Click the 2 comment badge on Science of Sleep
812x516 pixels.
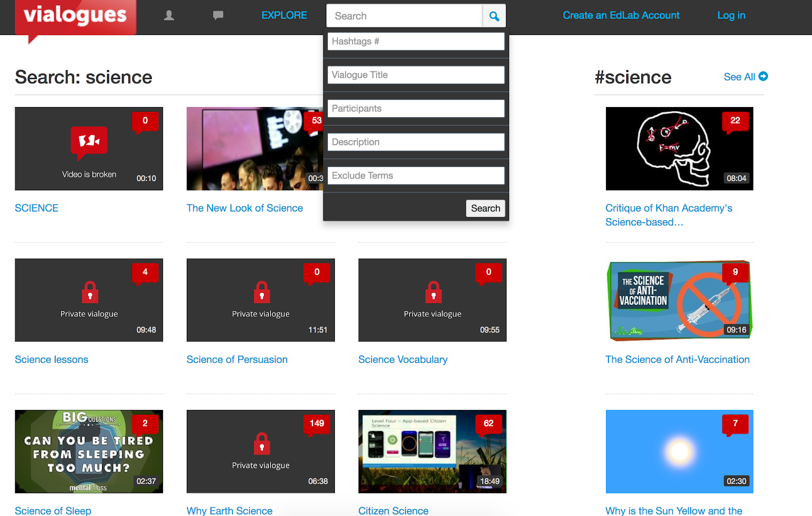(145, 424)
